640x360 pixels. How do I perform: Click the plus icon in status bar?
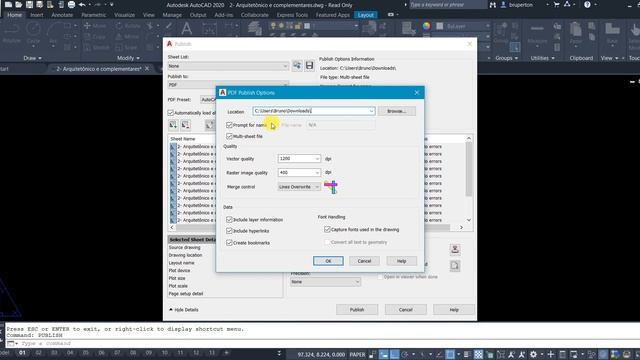(x=551, y=354)
